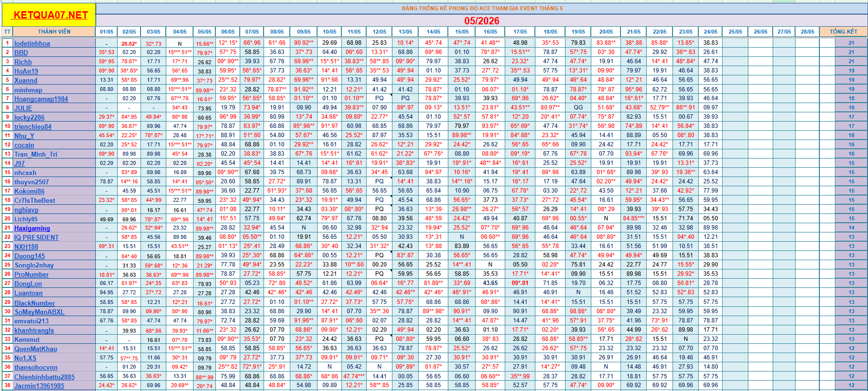This screenshot has height=391, width=868.
Task: Open the KETQUA07.NET link
Action: [x=51, y=15]
